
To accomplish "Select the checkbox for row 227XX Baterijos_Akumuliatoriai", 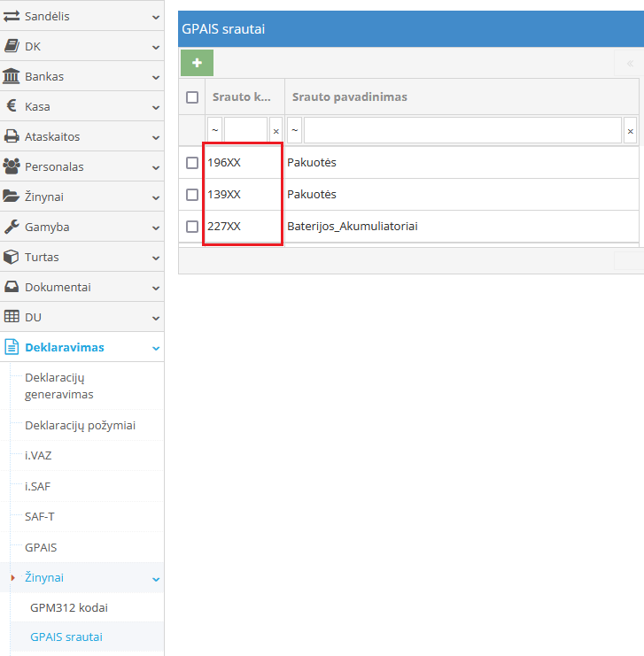I will pos(192,227).
